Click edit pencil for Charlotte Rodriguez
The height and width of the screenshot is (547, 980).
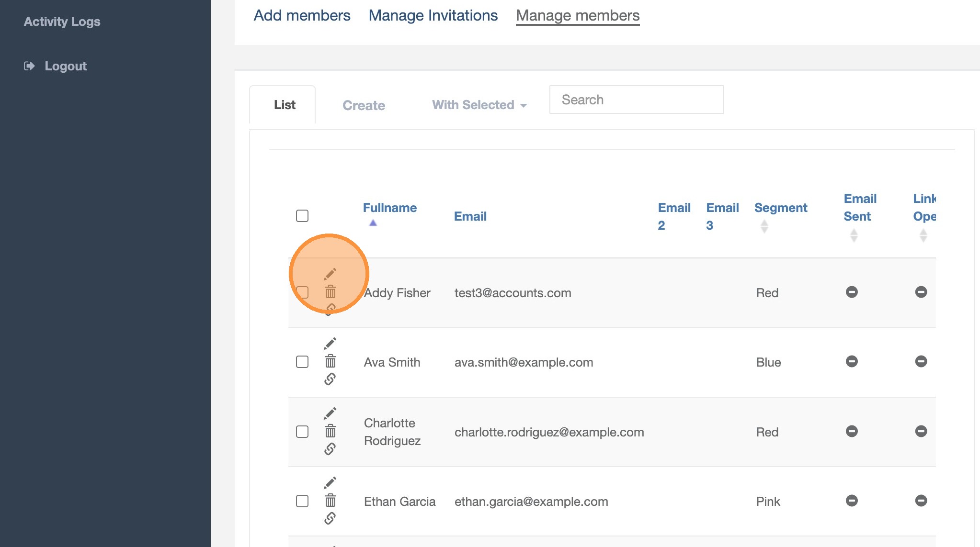coord(330,413)
